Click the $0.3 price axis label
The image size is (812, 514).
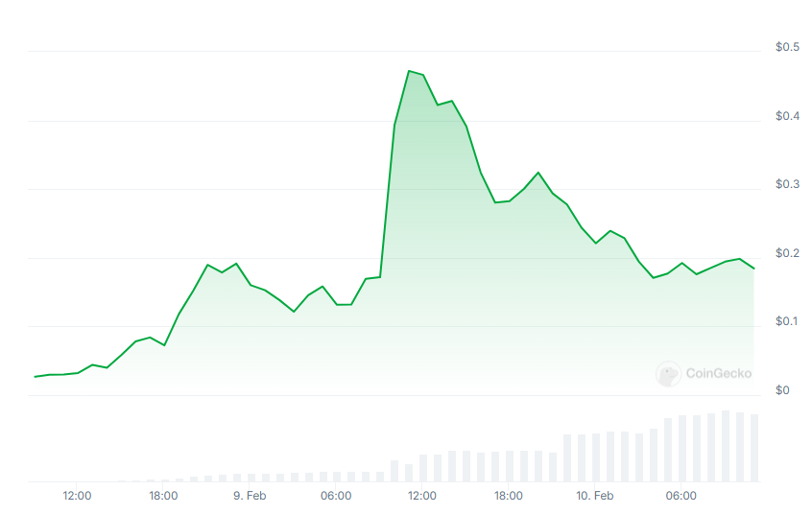tap(787, 184)
